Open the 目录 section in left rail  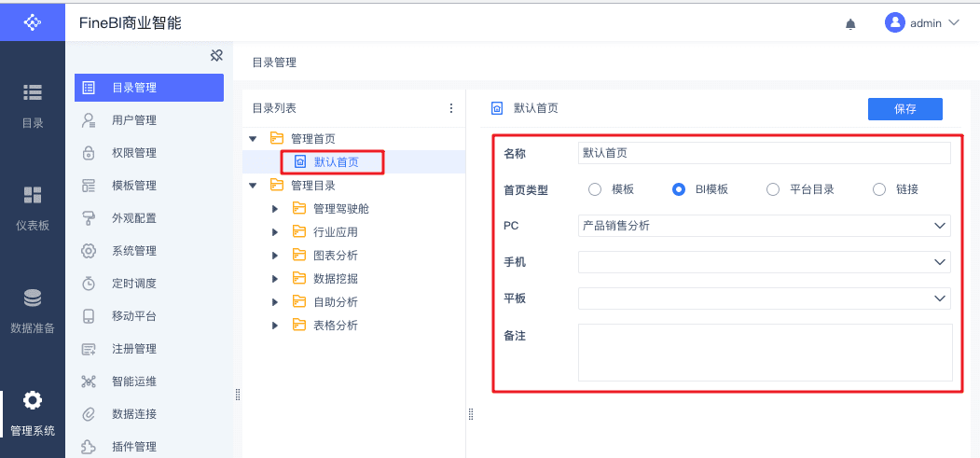(33, 104)
